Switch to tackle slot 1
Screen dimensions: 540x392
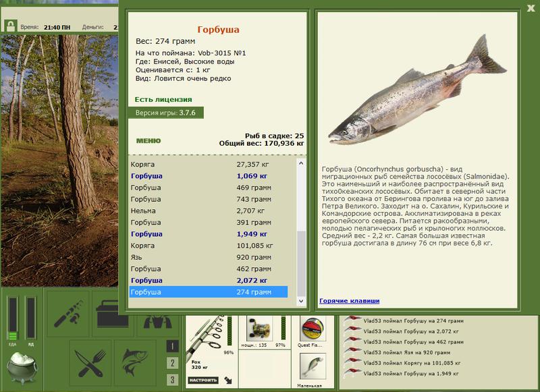(173, 346)
